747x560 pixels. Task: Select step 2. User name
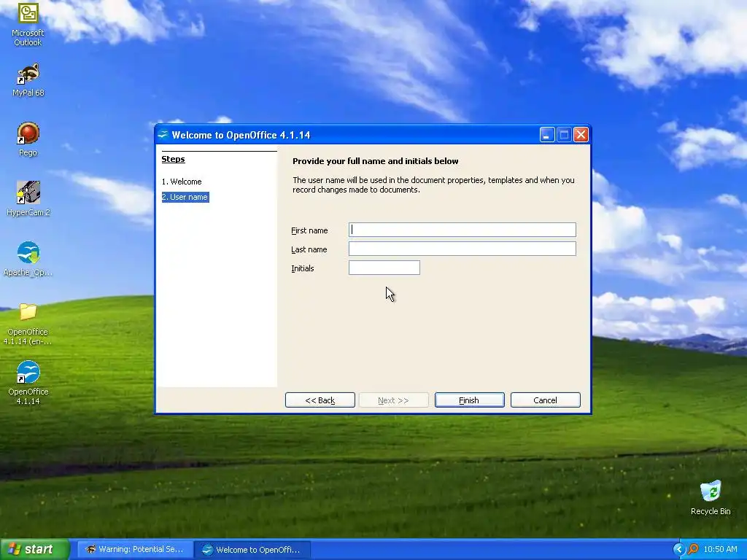pos(185,197)
